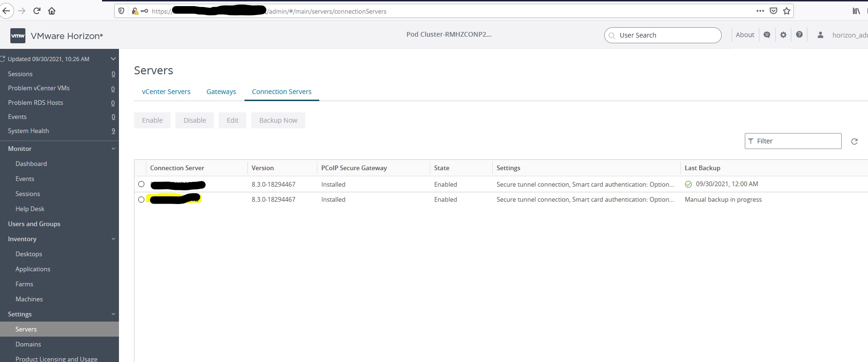The width and height of the screenshot is (868, 362).
Task: Click the browser back arrow
Action: (x=6, y=11)
